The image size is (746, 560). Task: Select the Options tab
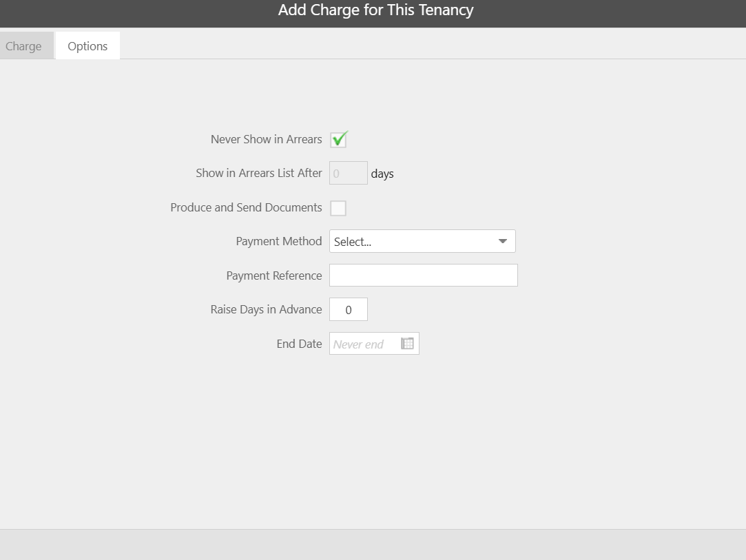click(87, 45)
